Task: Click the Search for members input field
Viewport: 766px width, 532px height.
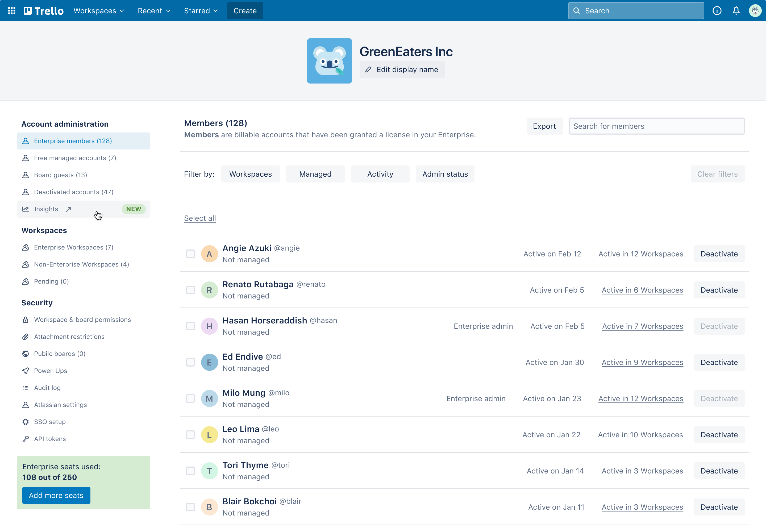Action: 657,126
